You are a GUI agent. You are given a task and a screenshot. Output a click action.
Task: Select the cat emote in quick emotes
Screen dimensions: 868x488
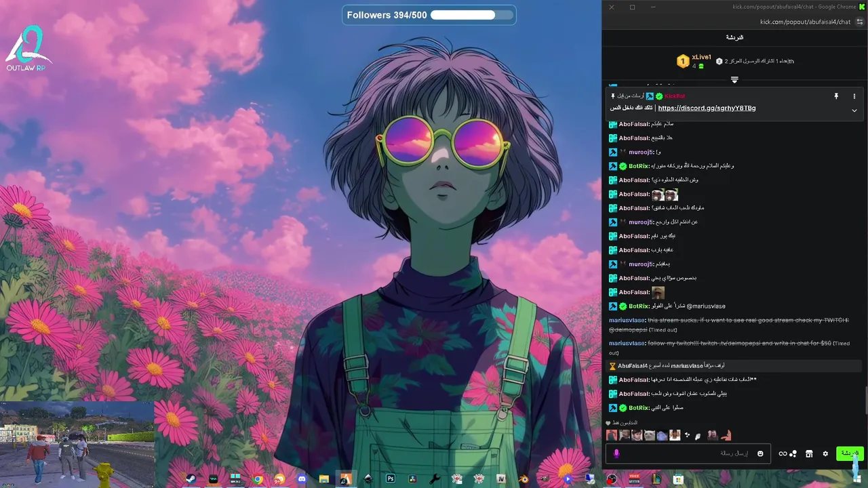(649, 435)
